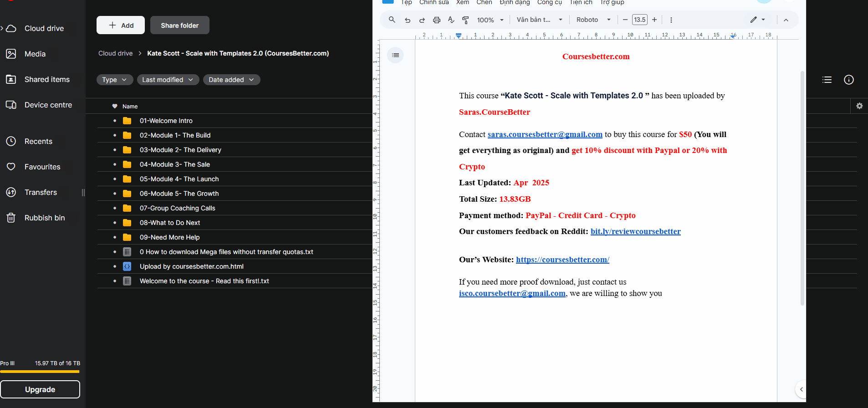Click the Share folder button
This screenshot has width=868, height=408.
click(x=179, y=25)
